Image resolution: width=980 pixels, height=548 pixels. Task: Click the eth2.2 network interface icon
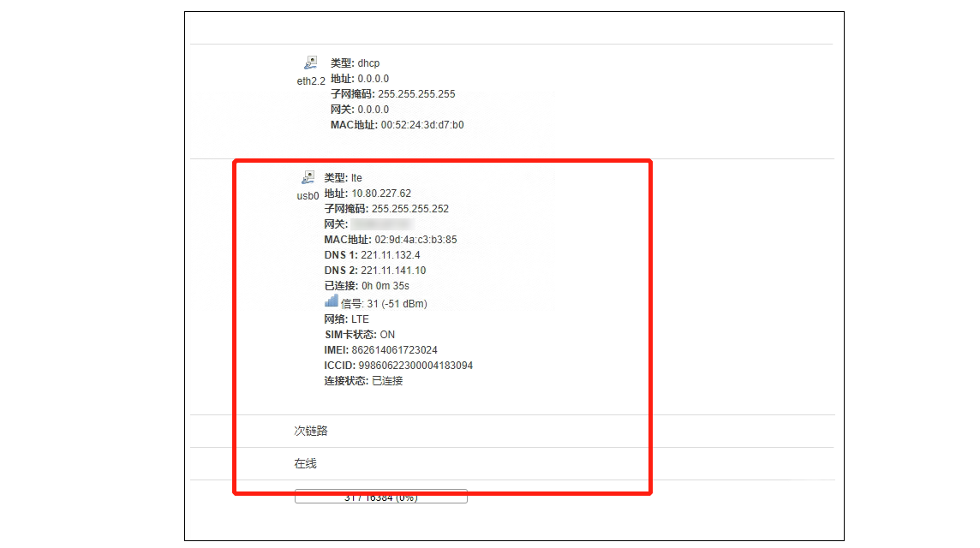[309, 61]
